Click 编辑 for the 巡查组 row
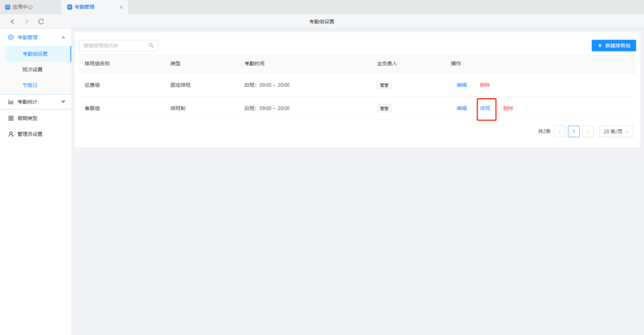The width and height of the screenshot is (644, 335). tap(461, 85)
